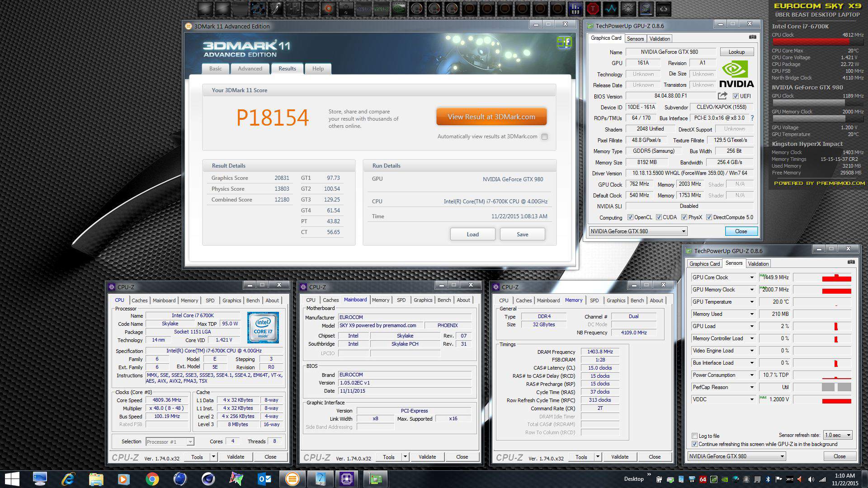Launch the NVIDIA icon in the top dock

pos(399,9)
